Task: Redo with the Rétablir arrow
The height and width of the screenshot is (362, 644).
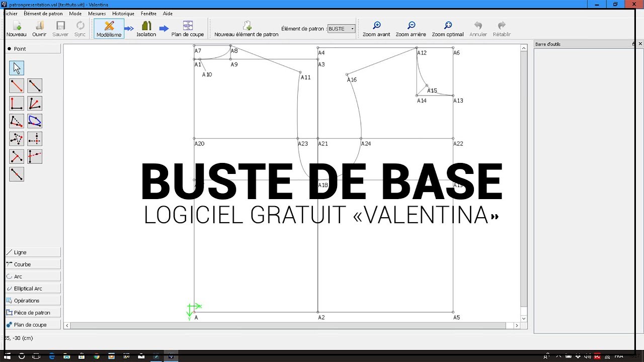Action: point(502,29)
